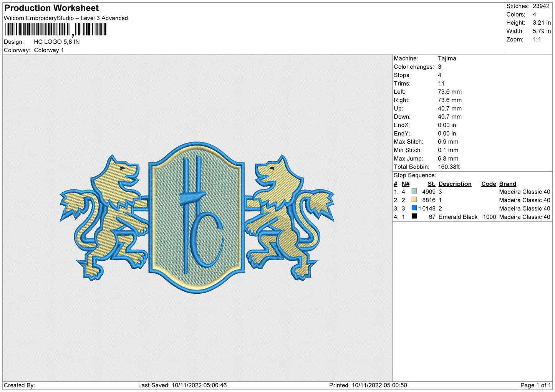
Task: Click the tan color swatch in stop 2
Action: pos(414,200)
